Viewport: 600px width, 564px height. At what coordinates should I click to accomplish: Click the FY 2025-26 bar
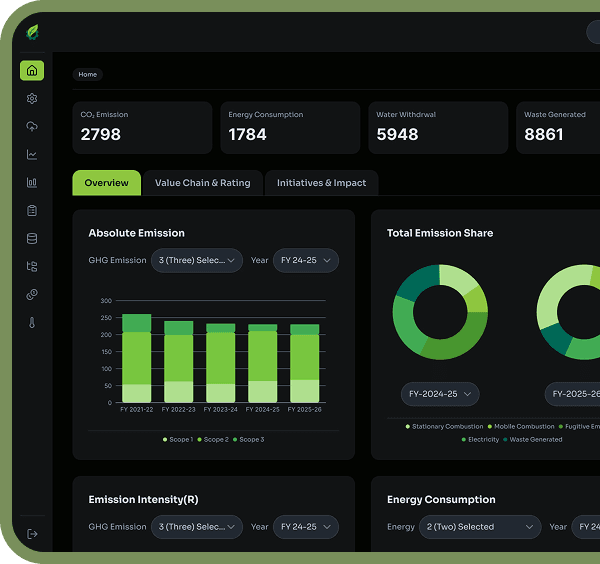point(305,364)
